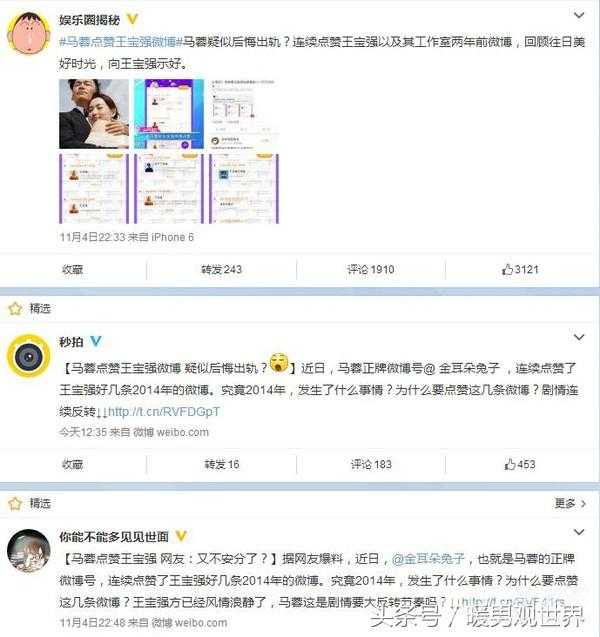Image resolution: width=600 pixels, height=637 pixels.
Task: Like the post with 3121 likes
Action: (520, 269)
